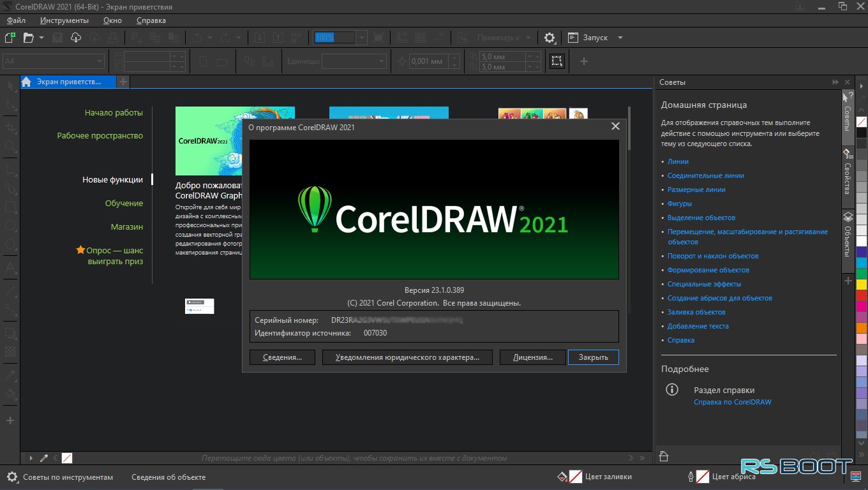Click plus icon at end of property bar

point(583,61)
